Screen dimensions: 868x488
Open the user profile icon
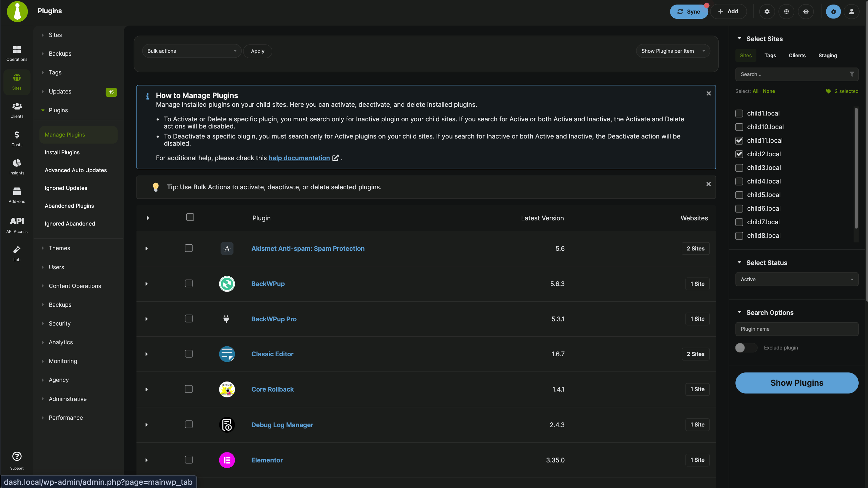[852, 11]
